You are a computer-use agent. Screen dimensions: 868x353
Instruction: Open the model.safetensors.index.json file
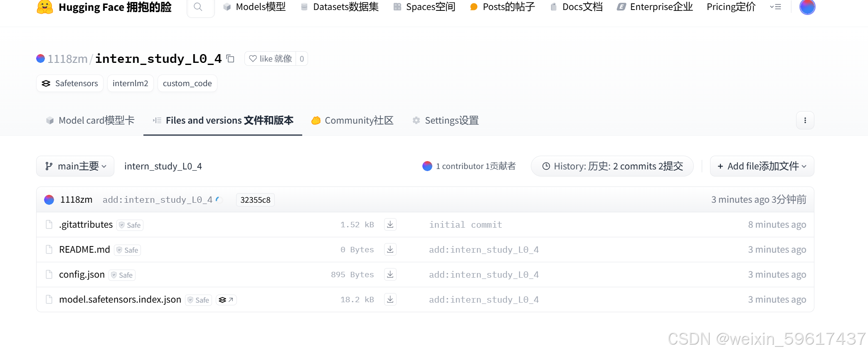point(120,299)
